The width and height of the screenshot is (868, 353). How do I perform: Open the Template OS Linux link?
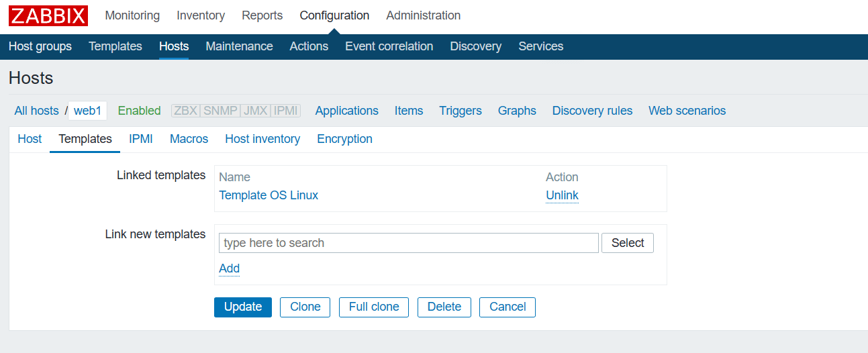pos(269,195)
